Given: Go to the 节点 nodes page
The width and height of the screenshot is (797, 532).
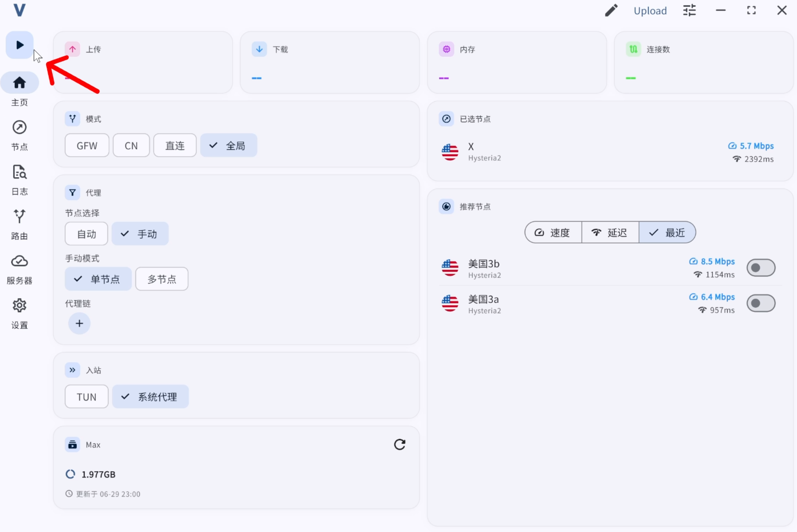Looking at the screenshot, I should tap(19, 135).
